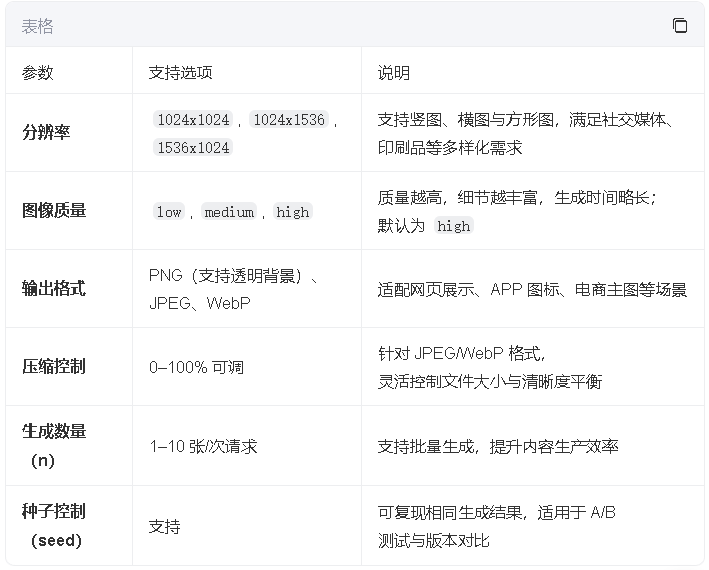Click the 生成数量（n） row label

click(54, 446)
